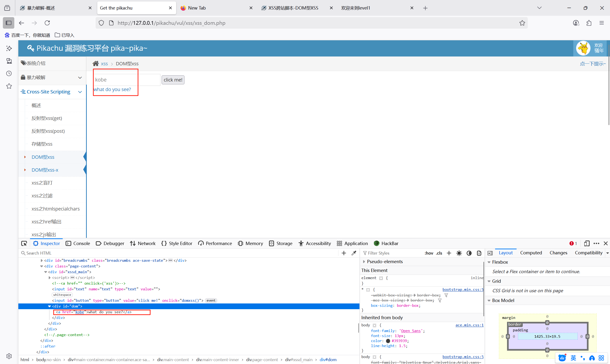
Task: Collapse the div id="dom" node
Action: point(49,306)
